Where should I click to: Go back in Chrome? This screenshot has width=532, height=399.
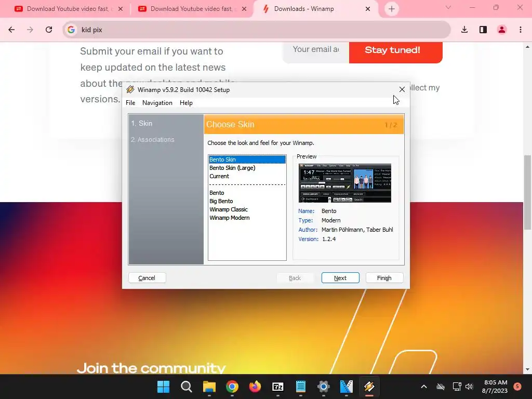tap(11, 30)
